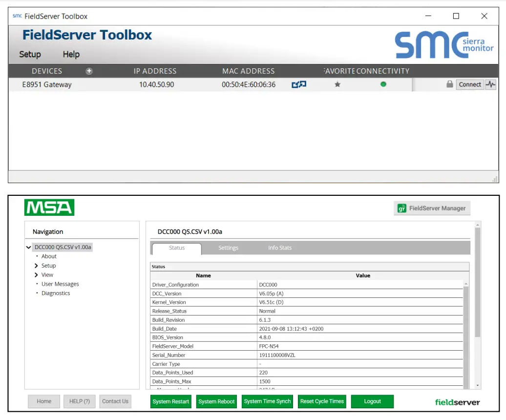
Task: Click the CONNECTIVITY column header
Action: 383,71
